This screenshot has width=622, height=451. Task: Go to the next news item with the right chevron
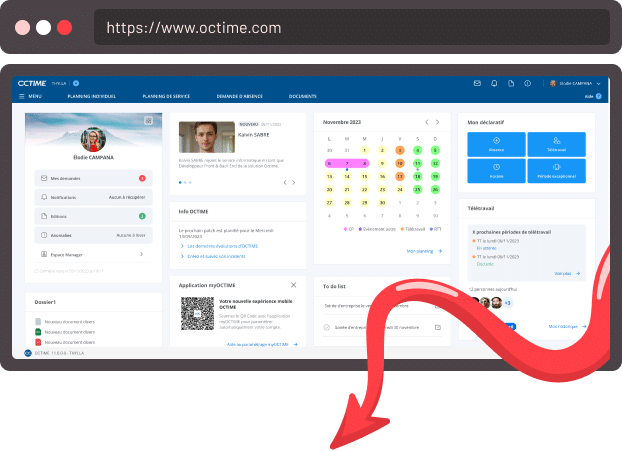pyautogui.click(x=294, y=182)
